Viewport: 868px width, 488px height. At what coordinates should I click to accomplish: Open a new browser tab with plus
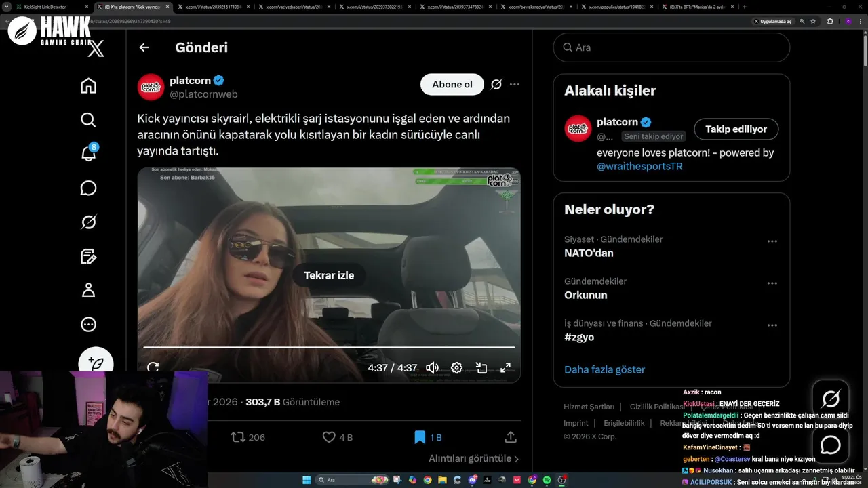pyautogui.click(x=745, y=7)
